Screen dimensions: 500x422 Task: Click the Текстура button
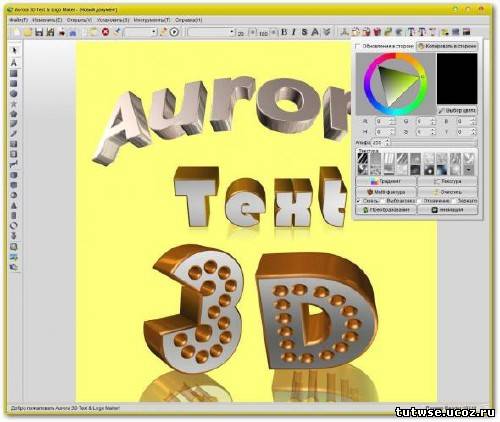pos(448,181)
